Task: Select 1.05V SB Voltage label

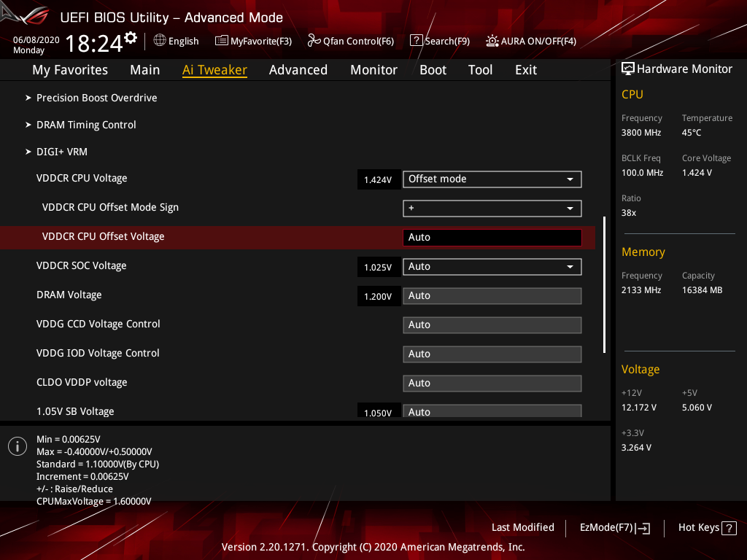Action: pos(75,411)
